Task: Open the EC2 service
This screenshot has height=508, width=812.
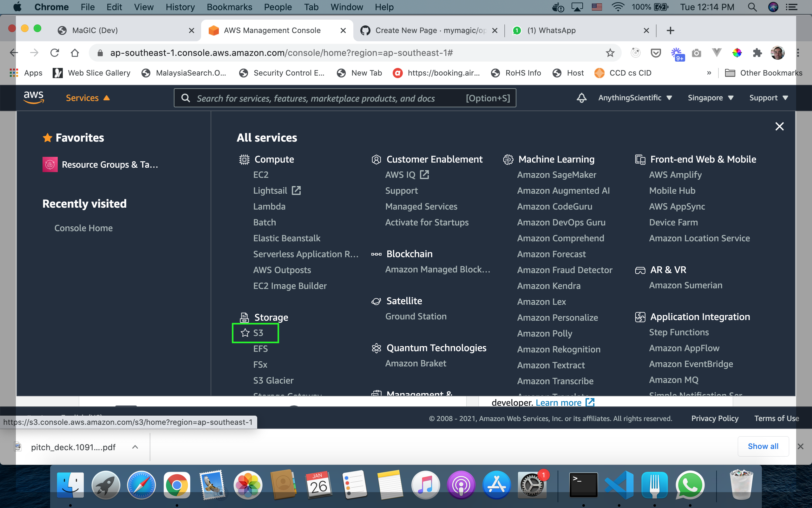Action: tap(261, 175)
